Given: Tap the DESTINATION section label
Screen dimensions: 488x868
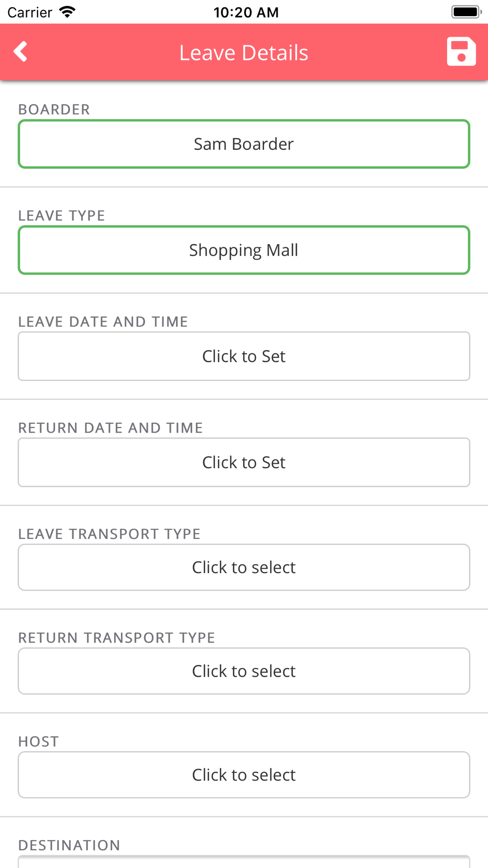Looking at the screenshot, I should (69, 845).
